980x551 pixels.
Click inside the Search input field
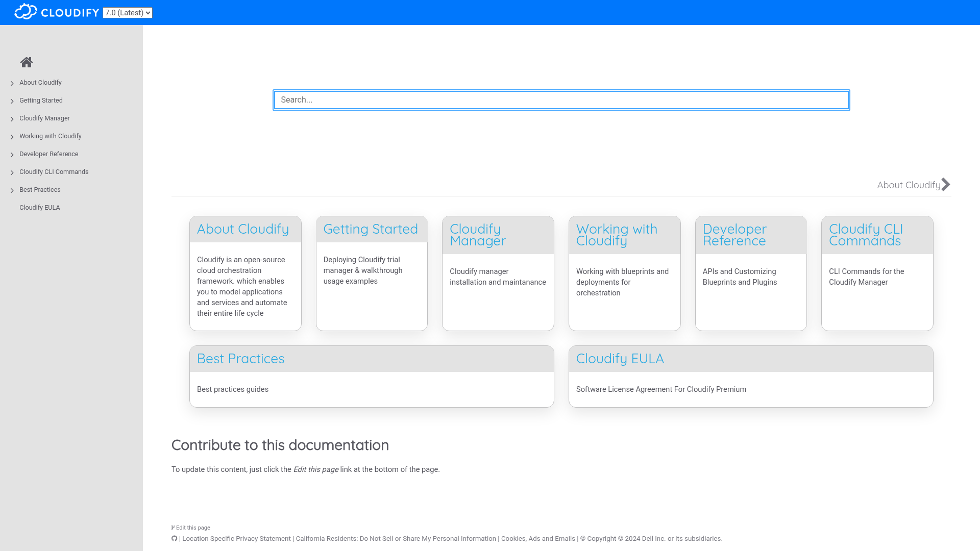click(x=561, y=100)
